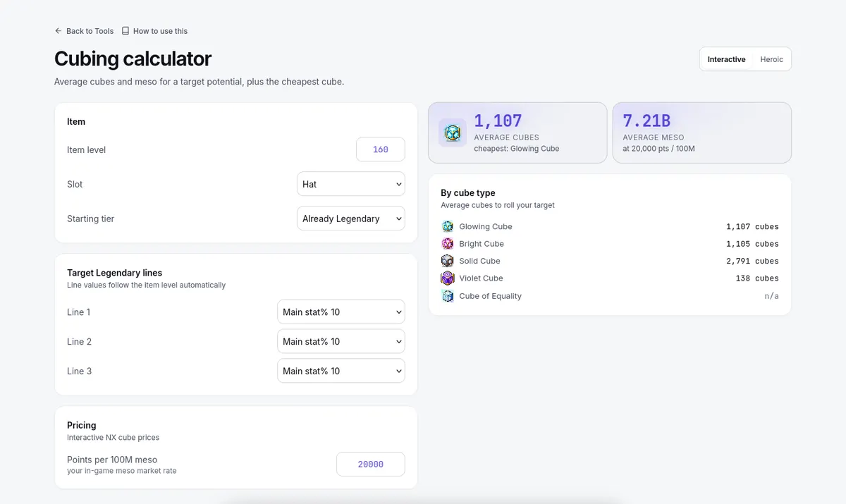Image resolution: width=846 pixels, height=504 pixels.
Task: Click the 'Interactive NX cube prices' text
Action: coord(114,438)
